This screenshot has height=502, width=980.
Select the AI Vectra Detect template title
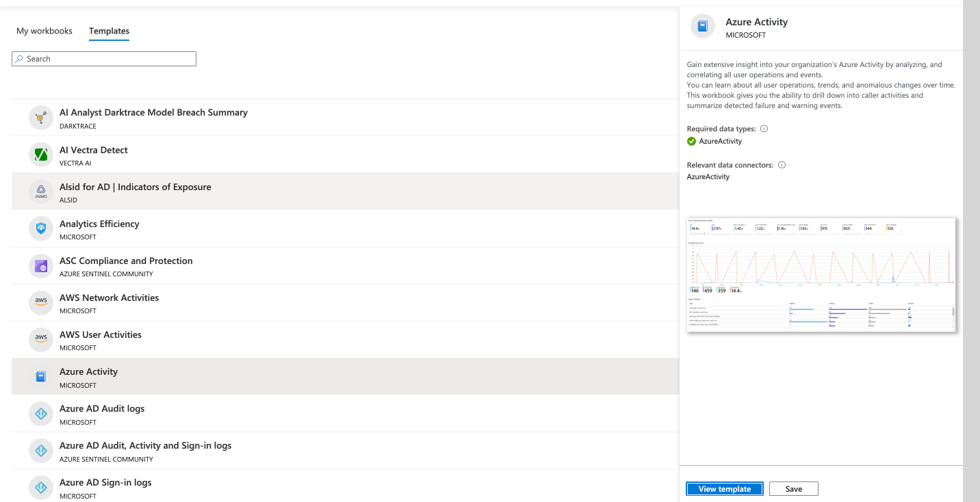94,150
